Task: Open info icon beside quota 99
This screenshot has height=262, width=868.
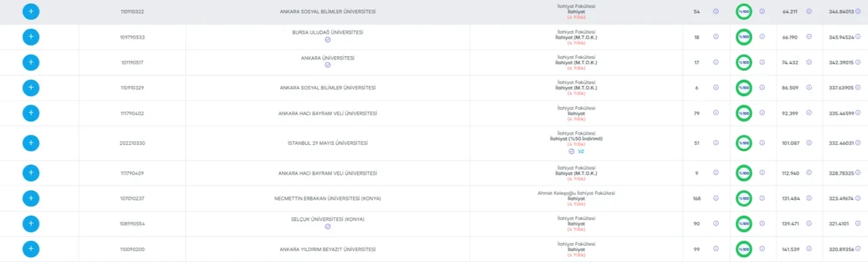Action: pyautogui.click(x=716, y=248)
